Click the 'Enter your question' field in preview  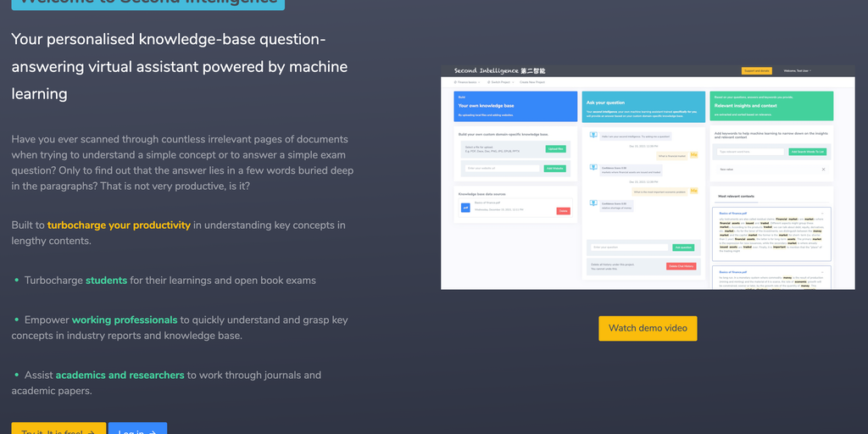630,248
